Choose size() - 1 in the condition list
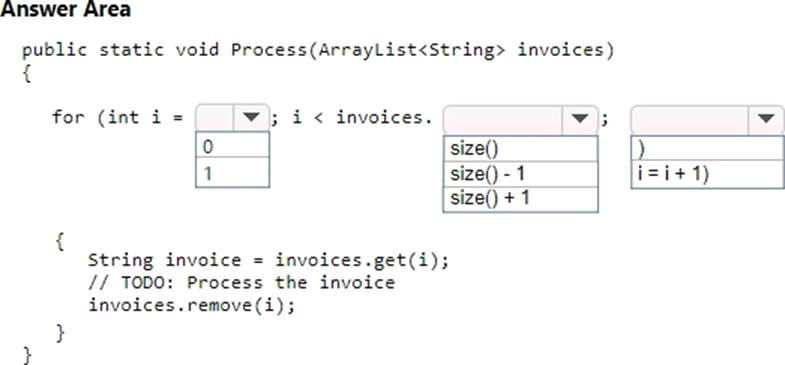Image resolution: width=785 pixels, height=365 pixels. [520, 174]
